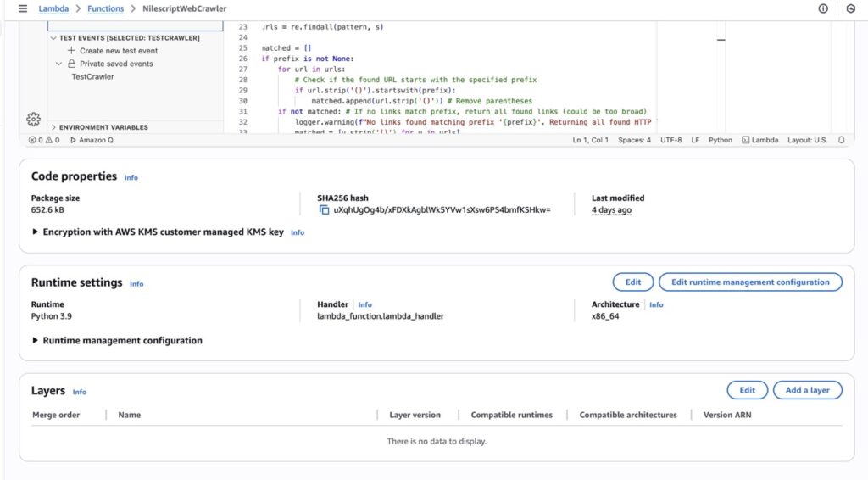
Task: Select the TestCrawler saved event
Action: click(92, 76)
